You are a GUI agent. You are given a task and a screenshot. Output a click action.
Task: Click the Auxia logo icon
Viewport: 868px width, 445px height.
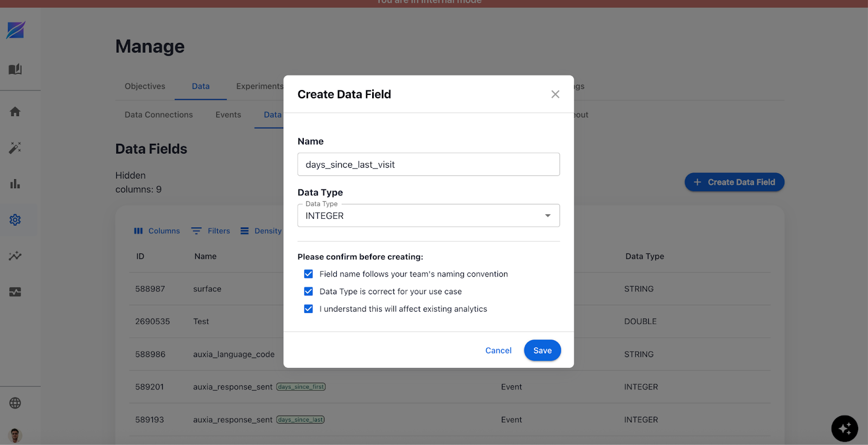(x=16, y=30)
